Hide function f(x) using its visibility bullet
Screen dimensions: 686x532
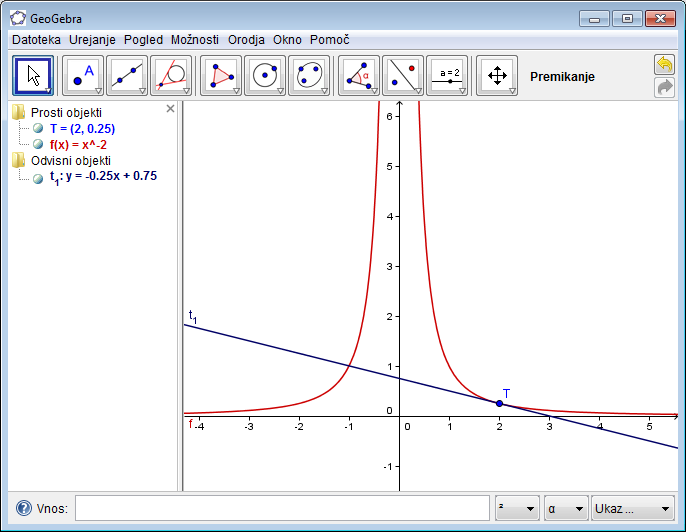point(38,144)
